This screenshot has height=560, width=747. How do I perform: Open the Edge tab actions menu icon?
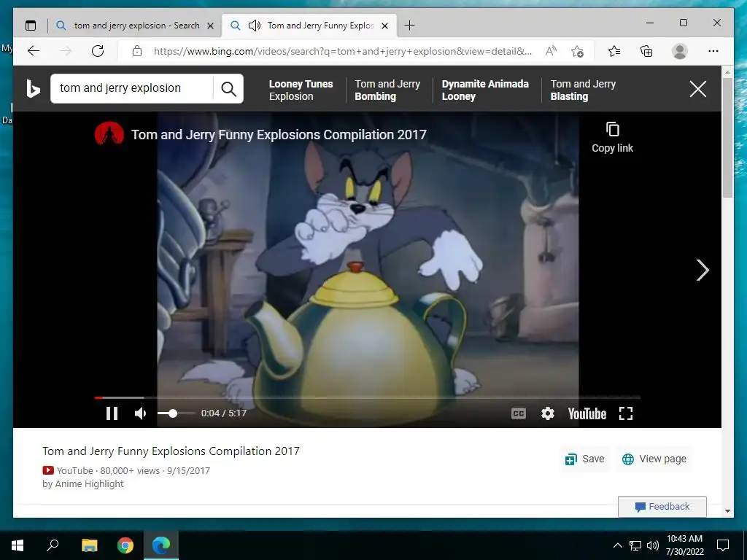[31, 26]
